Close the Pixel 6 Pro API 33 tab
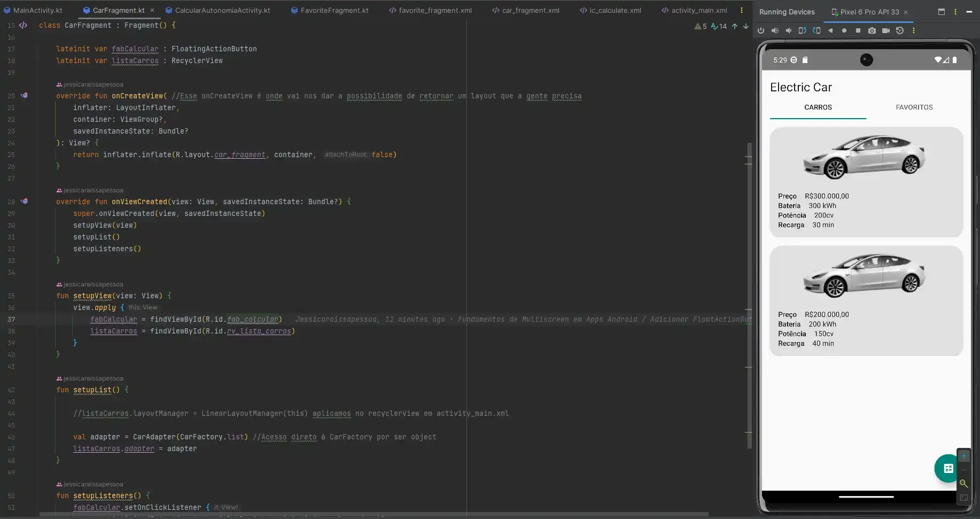 [906, 12]
